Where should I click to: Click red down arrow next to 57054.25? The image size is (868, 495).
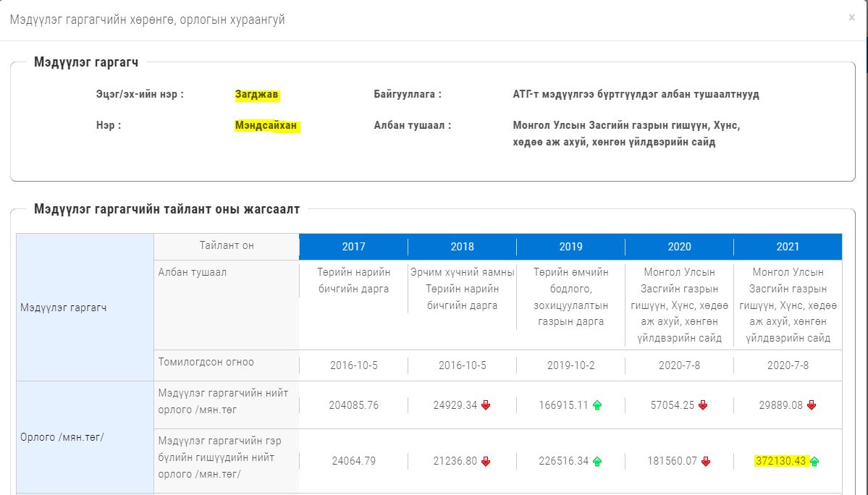703,405
